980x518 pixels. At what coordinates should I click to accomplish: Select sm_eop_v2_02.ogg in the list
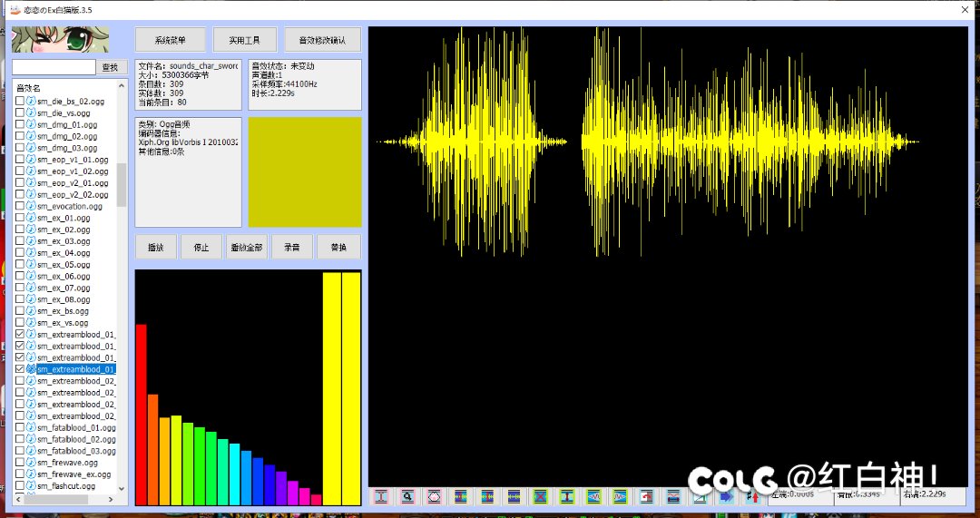(x=73, y=194)
